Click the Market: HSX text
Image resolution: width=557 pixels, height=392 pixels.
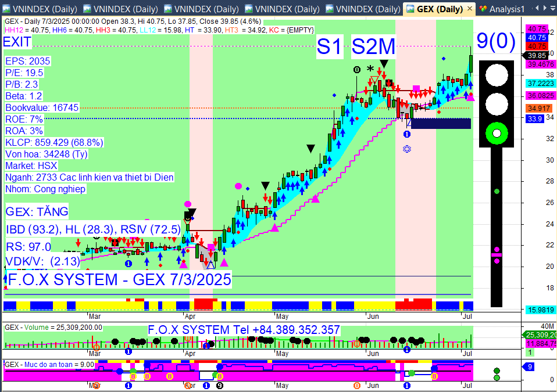click(x=31, y=166)
